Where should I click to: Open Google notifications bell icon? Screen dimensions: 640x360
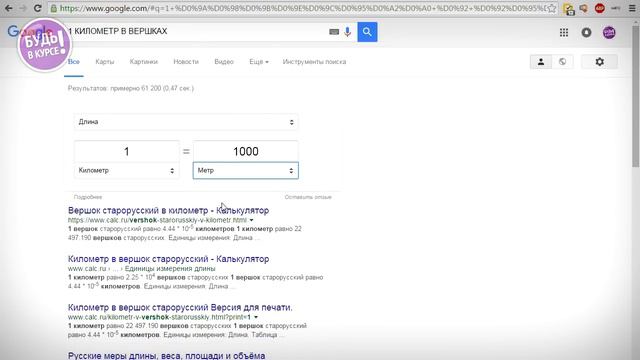tap(587, 32)
